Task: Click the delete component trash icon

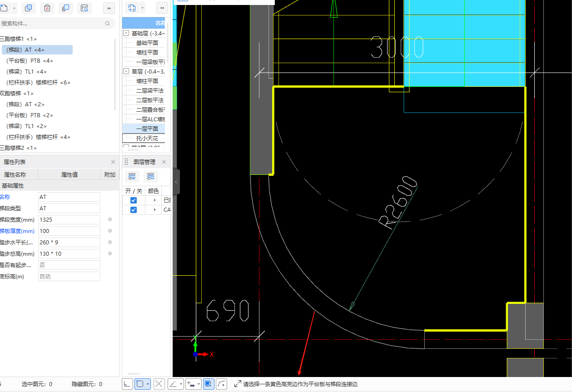Action: tap(47, 8)
